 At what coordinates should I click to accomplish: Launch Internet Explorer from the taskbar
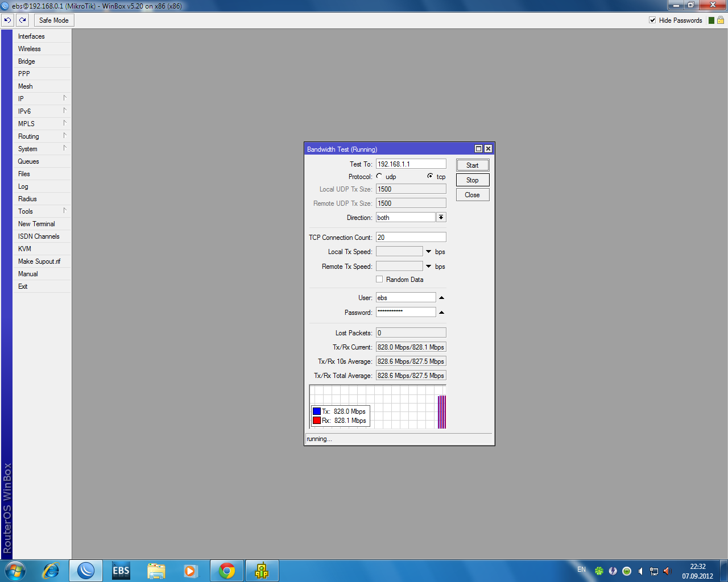(51, 571)
